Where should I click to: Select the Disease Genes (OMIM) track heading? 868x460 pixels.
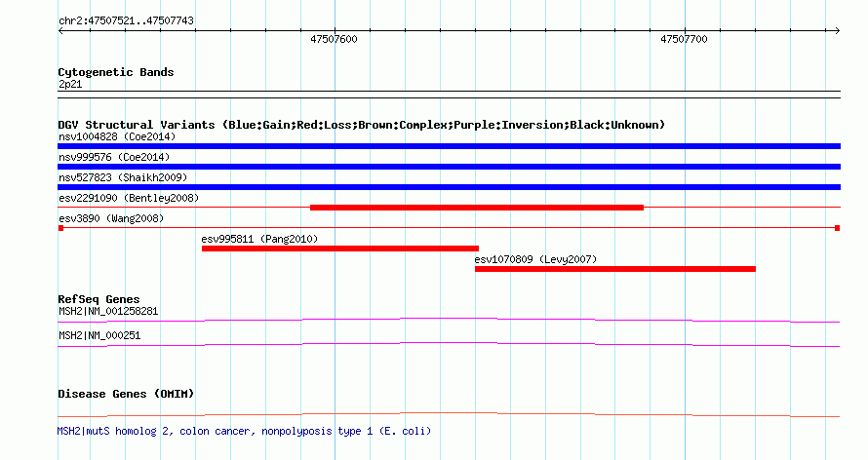(126, 394)
